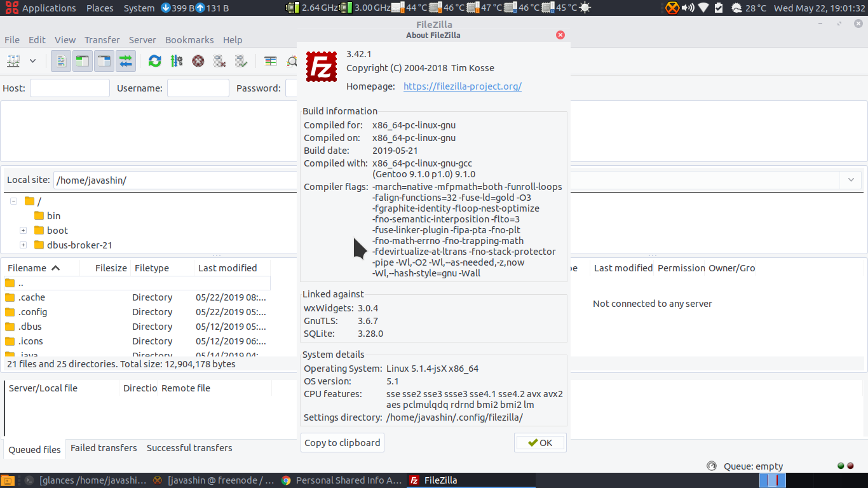Select the .icons directory row

(x=137, y=341)
